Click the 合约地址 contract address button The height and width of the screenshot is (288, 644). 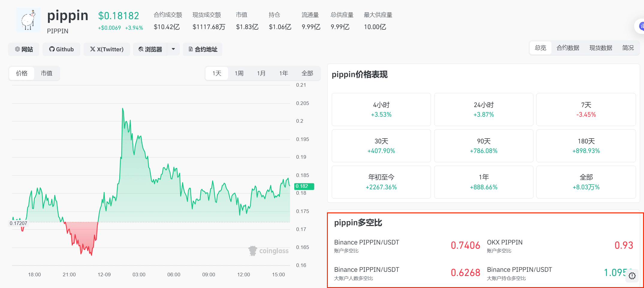tap(203, 49)
